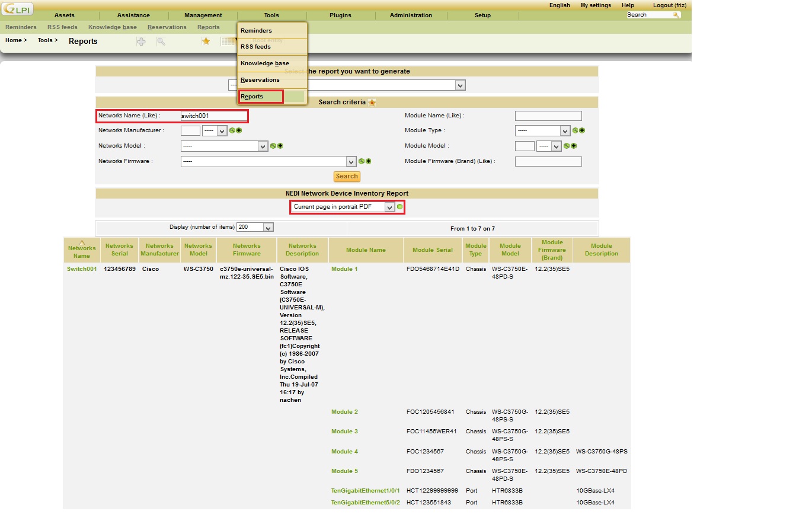Open the Setup main menu
Viewport: 812px width, 524px height.
click(482, 15)
